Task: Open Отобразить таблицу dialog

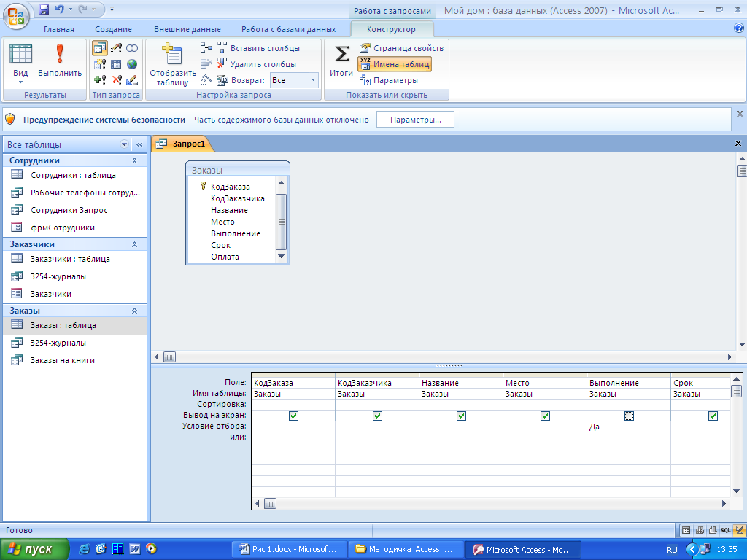Action: 172,65
